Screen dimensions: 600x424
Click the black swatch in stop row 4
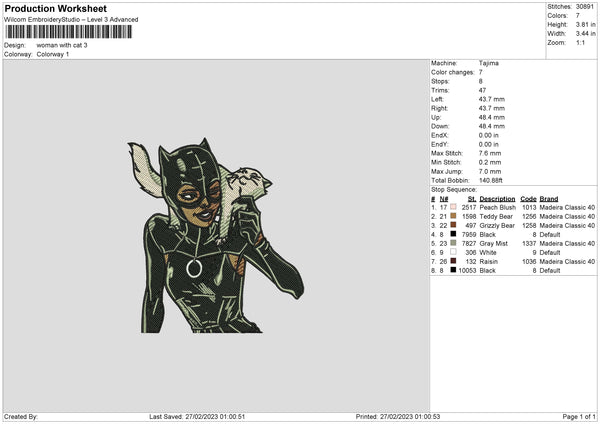click(453, 234)
